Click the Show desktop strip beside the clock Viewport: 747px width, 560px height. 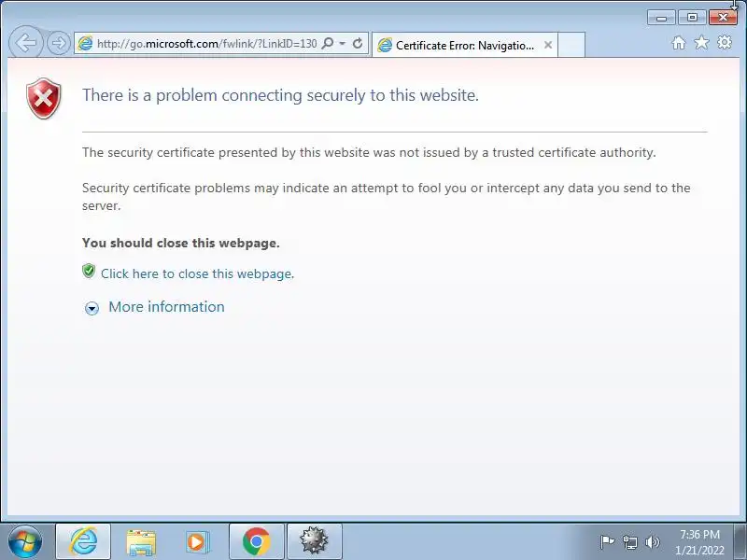(741, 541)
